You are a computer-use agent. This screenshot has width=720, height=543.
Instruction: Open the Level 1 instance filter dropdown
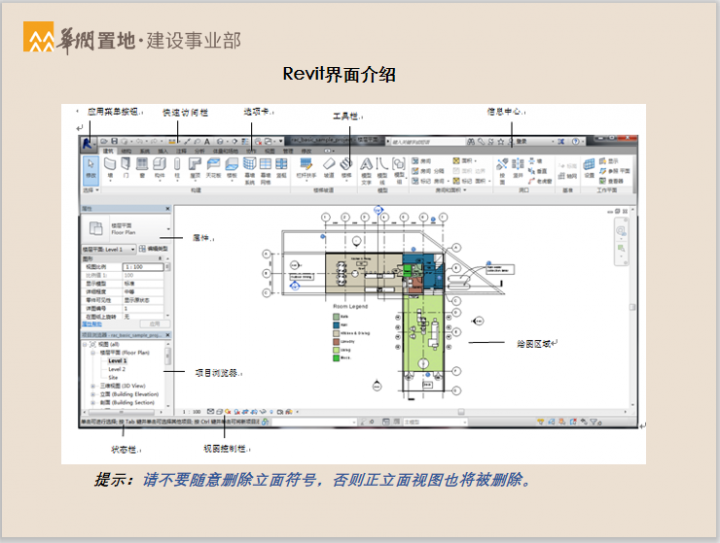(133, 249)
